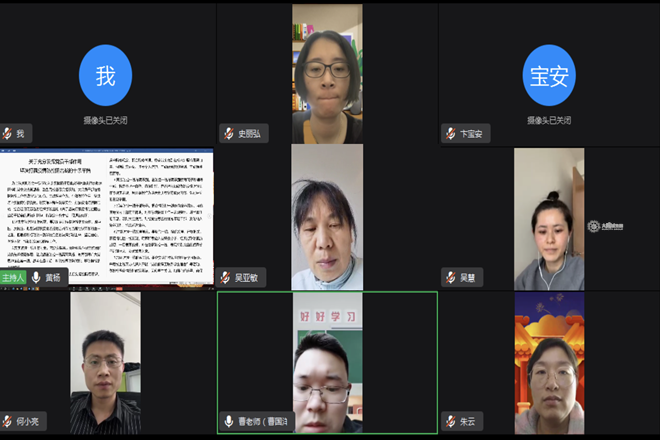Click the microphone icon next to 史丽弘

228,133
